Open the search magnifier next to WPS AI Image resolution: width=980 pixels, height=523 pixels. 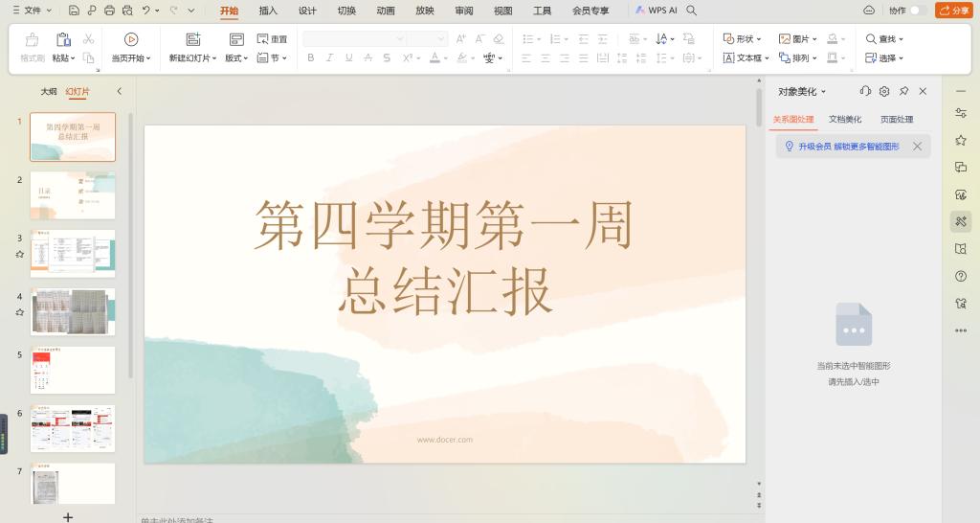(692, 11)
